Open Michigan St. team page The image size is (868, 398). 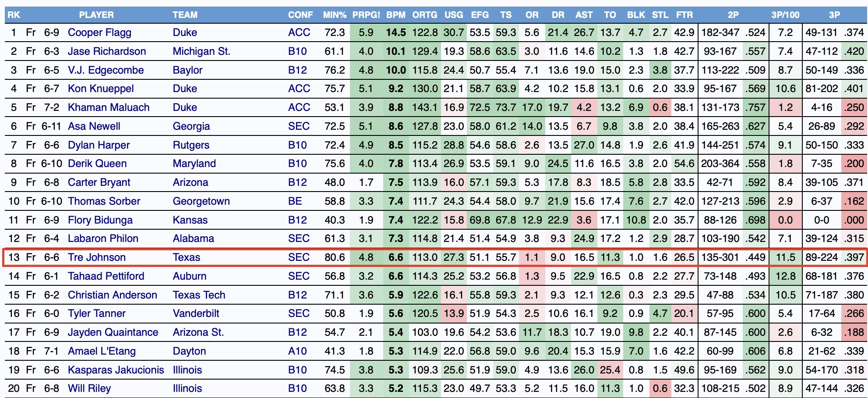click(201, 51)
